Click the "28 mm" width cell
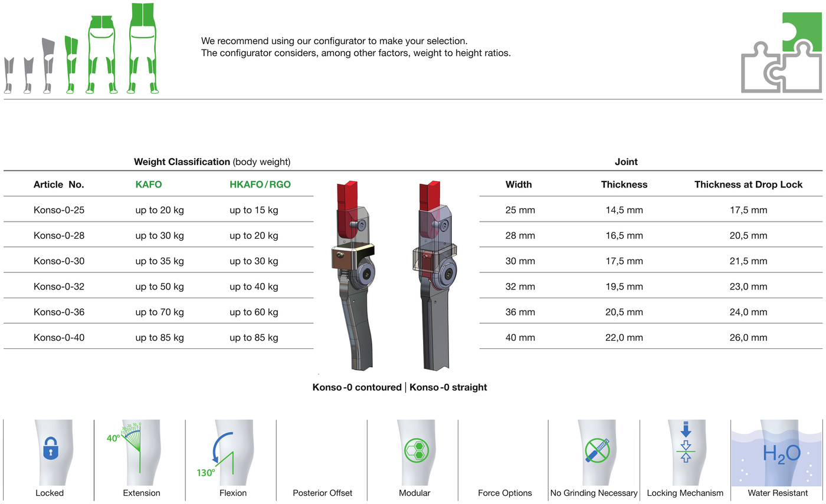826x504 pixels. [520, 235]
